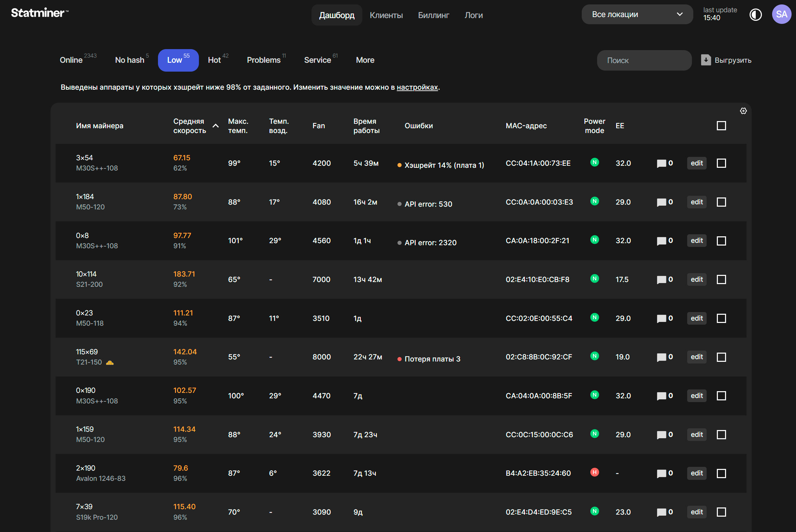This screenshot has height=532, width=796.
Task: Click edit for miner 1x184
Action: click(x=697, y=202)
